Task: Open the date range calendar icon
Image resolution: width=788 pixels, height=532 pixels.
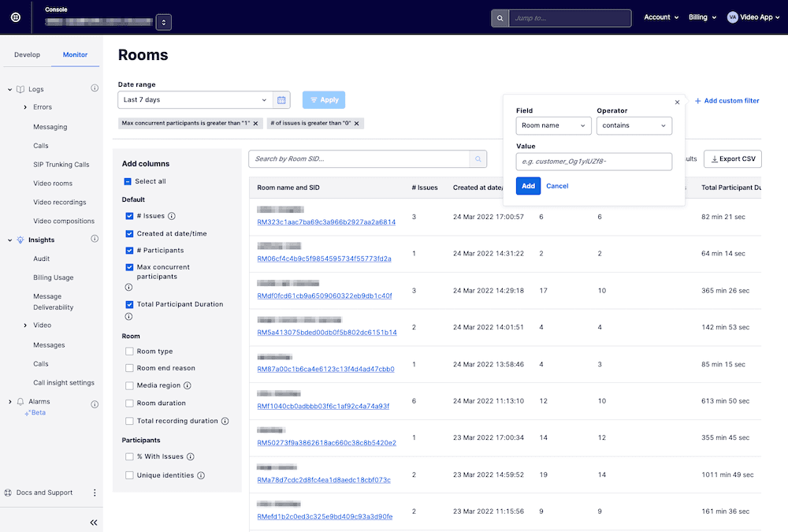Action: 281,99
